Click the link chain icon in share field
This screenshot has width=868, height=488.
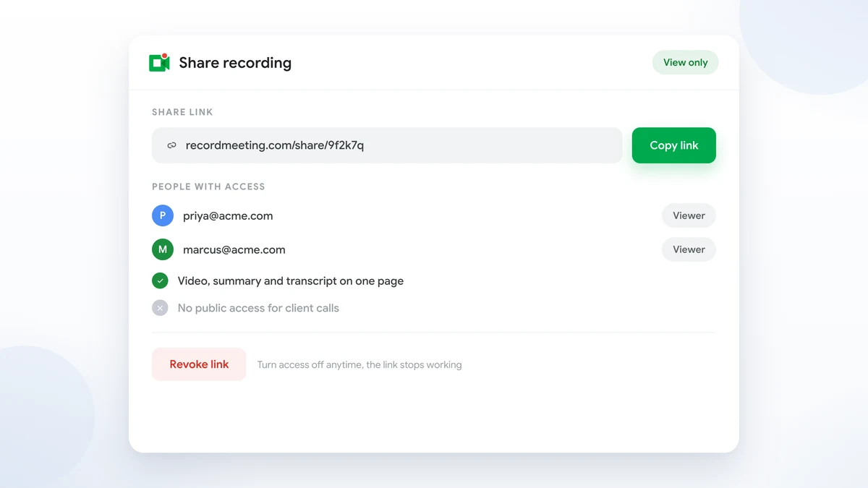point(171,145)
